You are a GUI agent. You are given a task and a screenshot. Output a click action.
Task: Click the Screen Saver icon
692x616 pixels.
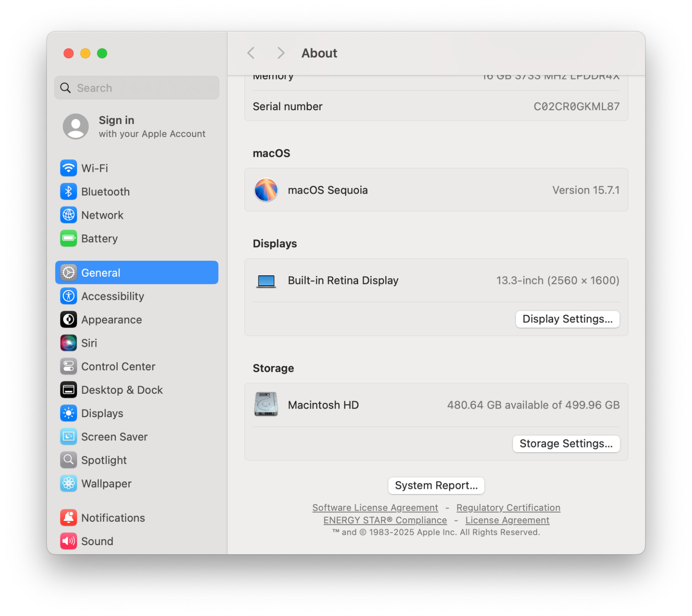[x=68, y=437]
